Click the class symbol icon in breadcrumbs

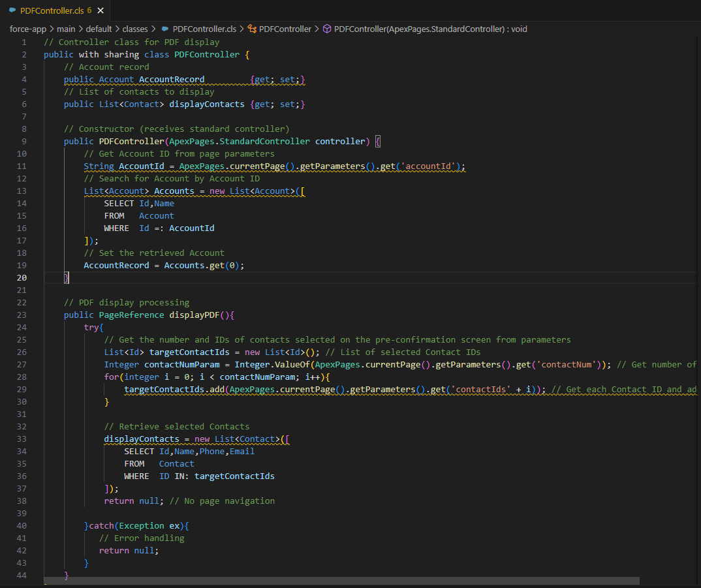pos(251,29)
